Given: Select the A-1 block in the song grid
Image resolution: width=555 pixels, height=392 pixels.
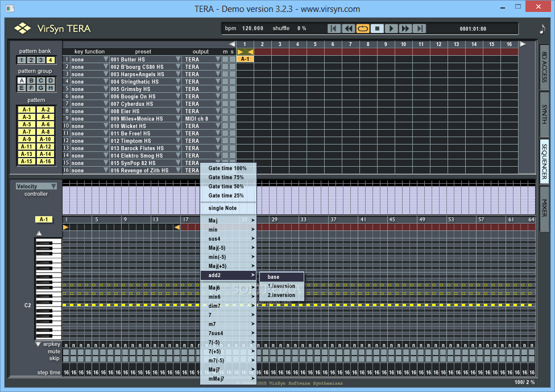Looking at the screenshot, I should point(245,59).
